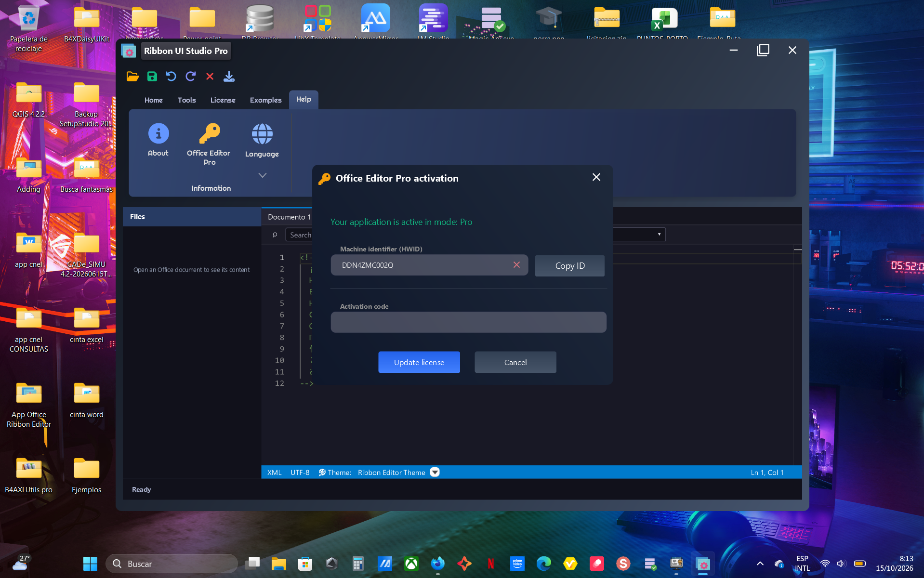Click the Update license button

(419, 362)
